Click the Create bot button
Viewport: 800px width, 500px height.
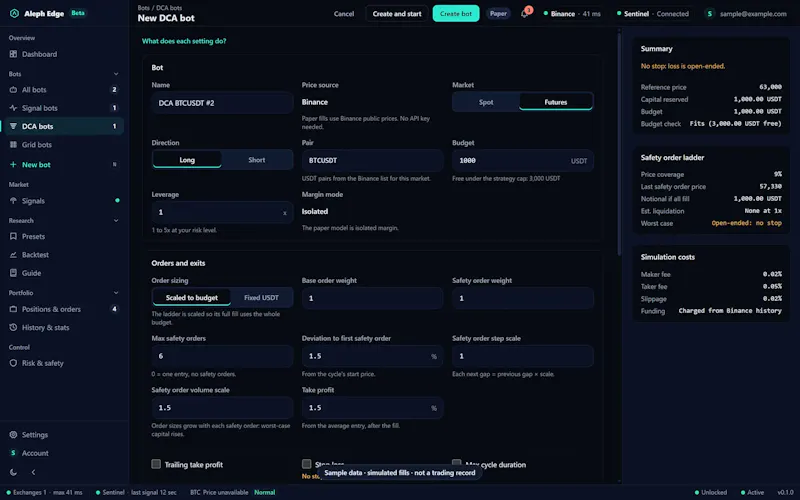pos(456,14)
